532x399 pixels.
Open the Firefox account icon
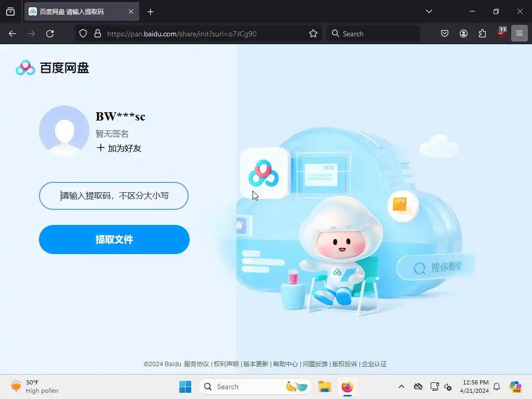tap(463, 34)
